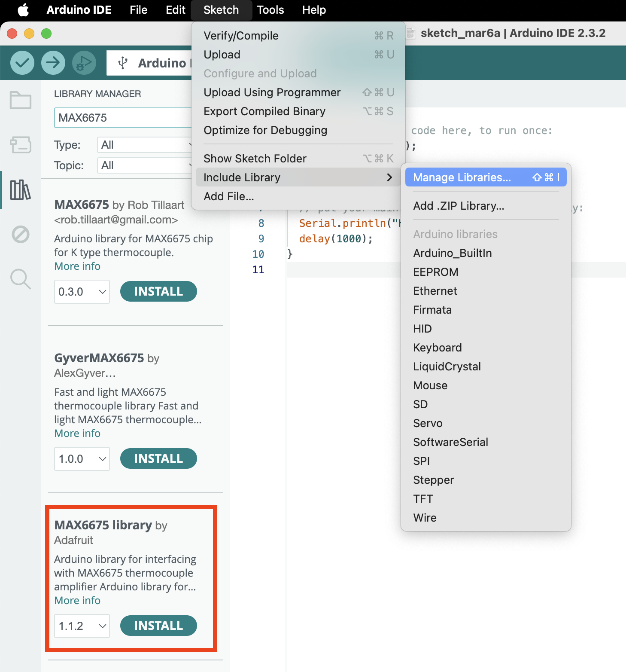The image size is (626, 672).
Task: Include the SoftwareSerial library
Action: pos(486,442)
